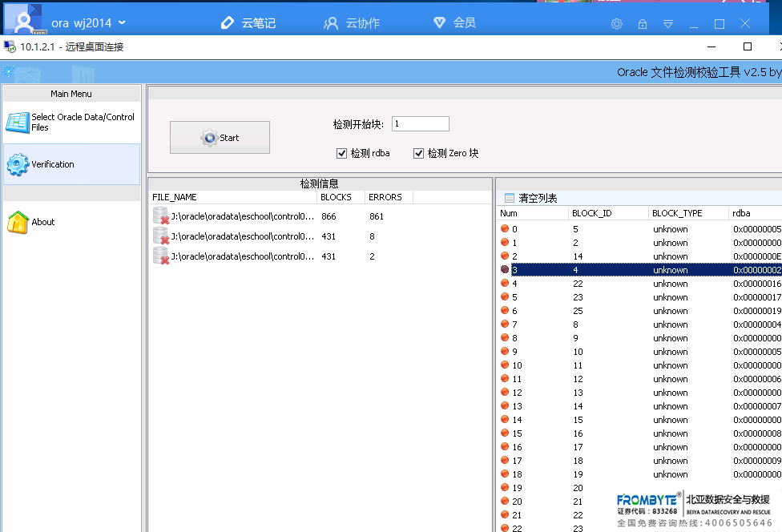The height and width of the screenshot is (532, 782).
Task: Open settings gear in title bar
Action: coord(616,24)
